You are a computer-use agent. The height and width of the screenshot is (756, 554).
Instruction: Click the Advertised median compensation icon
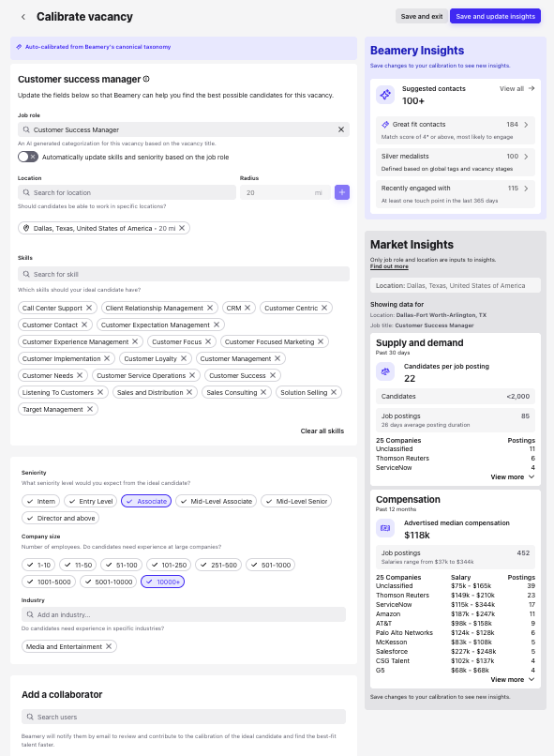click(x=385, y=529)
